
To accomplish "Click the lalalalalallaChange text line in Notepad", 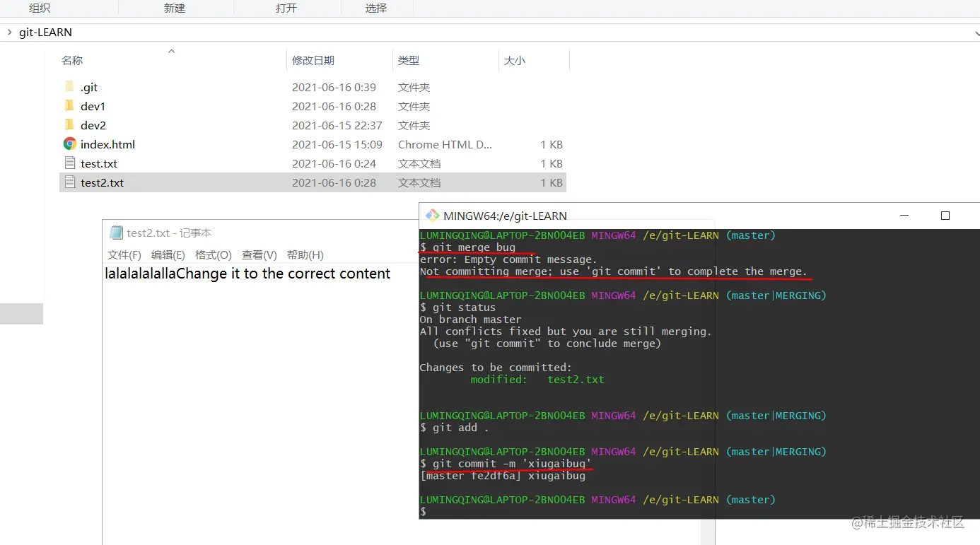I will 247,274.
